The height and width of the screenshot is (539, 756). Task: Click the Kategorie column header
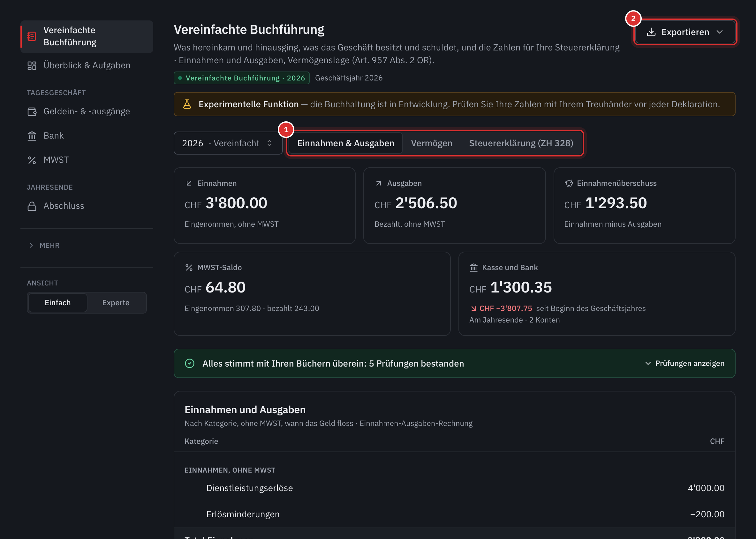tap(201, 441)
